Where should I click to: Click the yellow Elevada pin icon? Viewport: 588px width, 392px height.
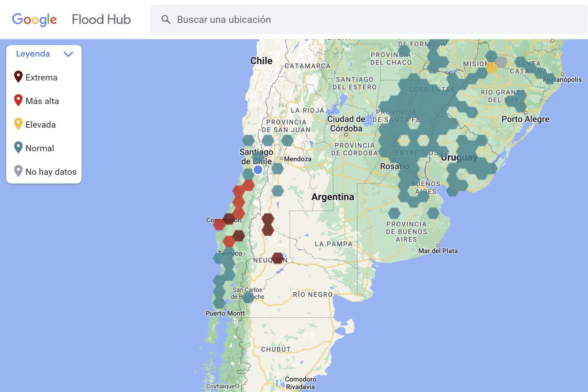(x=18, y=124)
